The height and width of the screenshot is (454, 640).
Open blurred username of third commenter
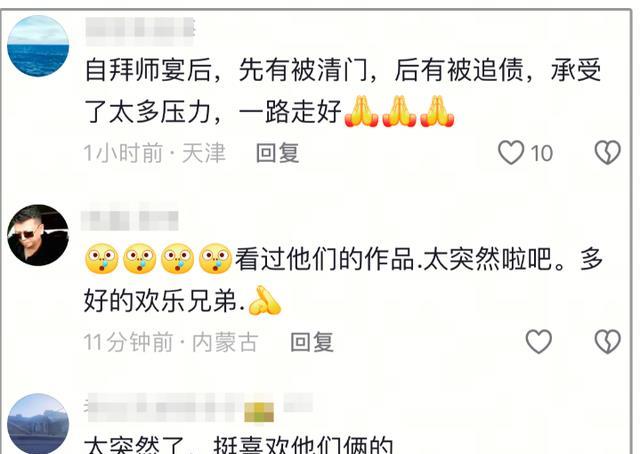click(x=200, y=407)
